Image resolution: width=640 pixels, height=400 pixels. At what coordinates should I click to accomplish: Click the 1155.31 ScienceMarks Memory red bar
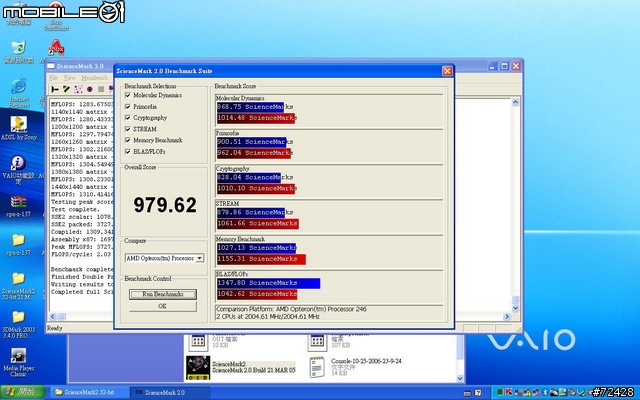261,259
